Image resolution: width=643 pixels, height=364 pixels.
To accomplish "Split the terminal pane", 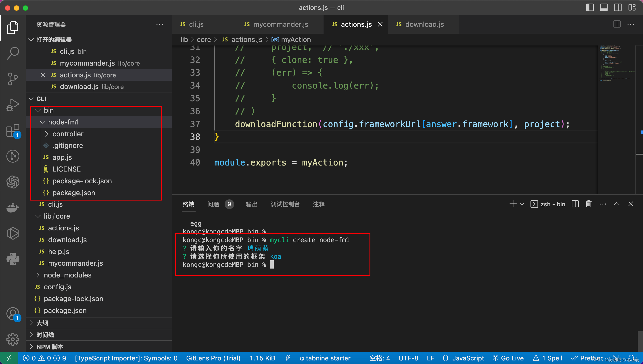I will pyautogui.click(x=575, y=204).
